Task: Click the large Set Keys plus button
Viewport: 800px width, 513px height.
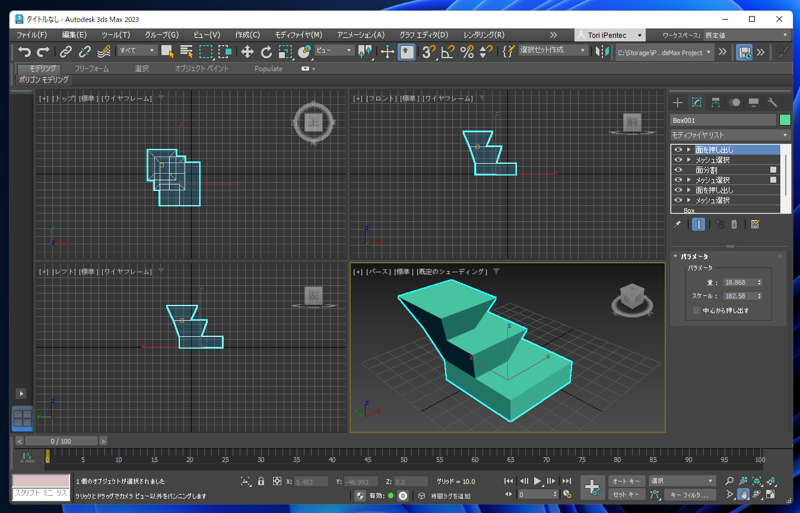Action: (592, 487)
